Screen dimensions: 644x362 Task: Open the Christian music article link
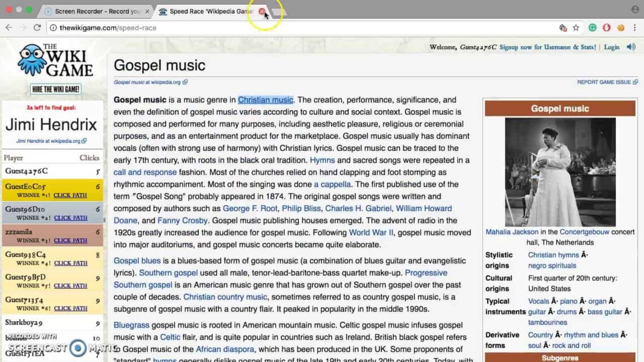click(266, 100)
